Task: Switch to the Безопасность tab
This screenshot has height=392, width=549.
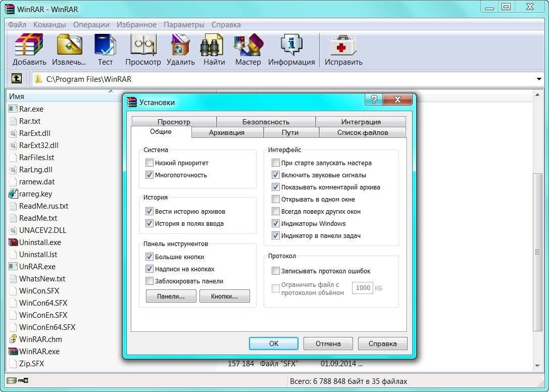Action: point(266,122)
